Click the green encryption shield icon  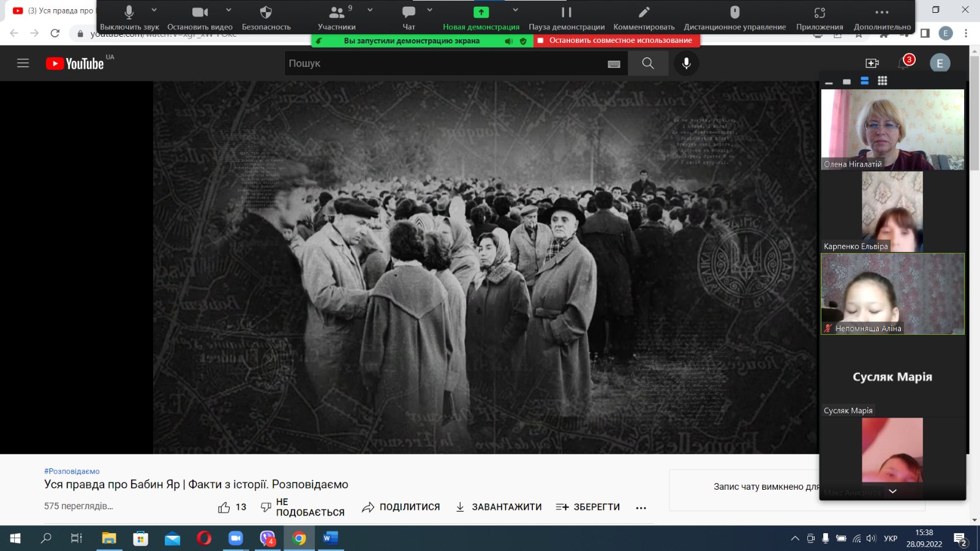tap(523, 41)
